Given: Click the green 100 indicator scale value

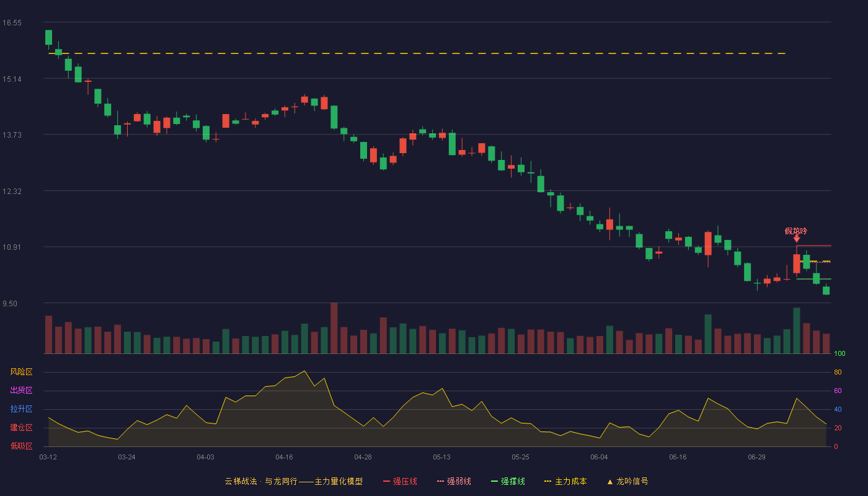Looking at the screenshot, I should click(x=839, y=354).
